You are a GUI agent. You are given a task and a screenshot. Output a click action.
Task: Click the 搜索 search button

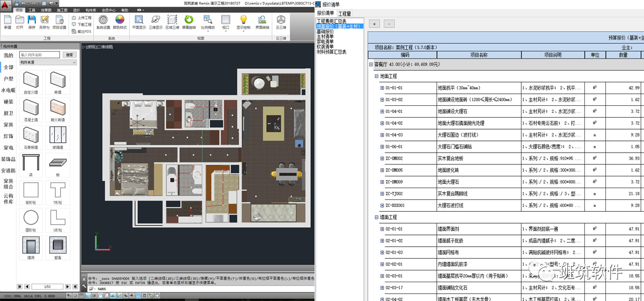coord(69,55)
